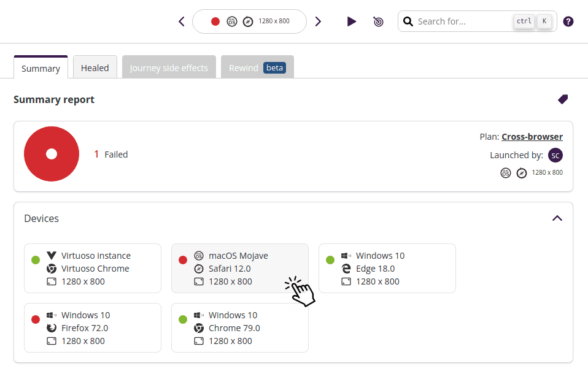This screenshot has height=371, width=588.
Task: Click the Virtuoso Chrome browser icon
Action: (51, 268)
